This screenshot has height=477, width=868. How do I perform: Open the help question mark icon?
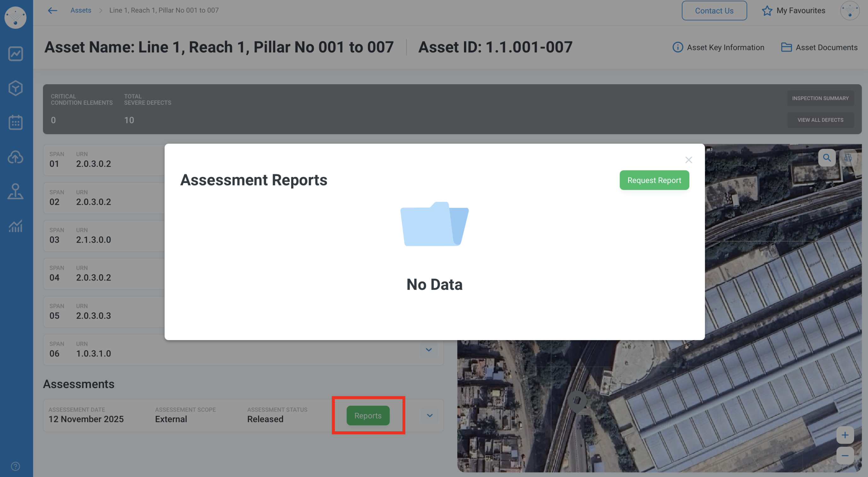coord(15,466)
